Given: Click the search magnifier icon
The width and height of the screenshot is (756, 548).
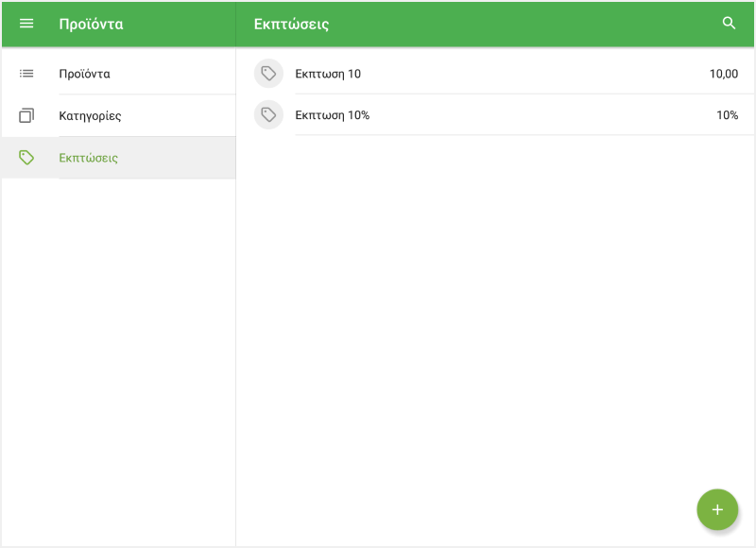Looking at the screenshot, I should point(729,24).
